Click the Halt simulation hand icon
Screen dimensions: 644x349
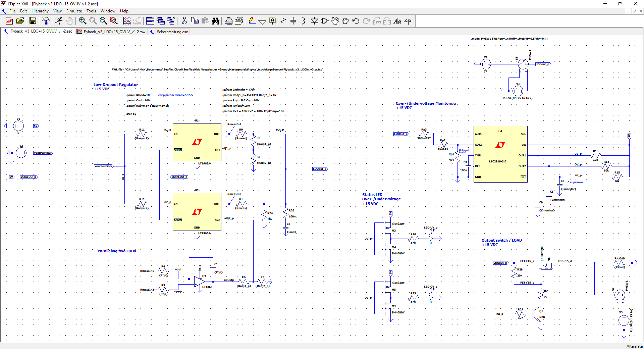coord(69,21)
